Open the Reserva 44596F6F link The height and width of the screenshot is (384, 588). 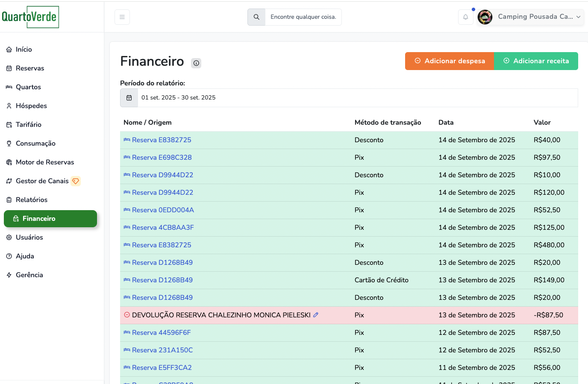click(161, 333)
